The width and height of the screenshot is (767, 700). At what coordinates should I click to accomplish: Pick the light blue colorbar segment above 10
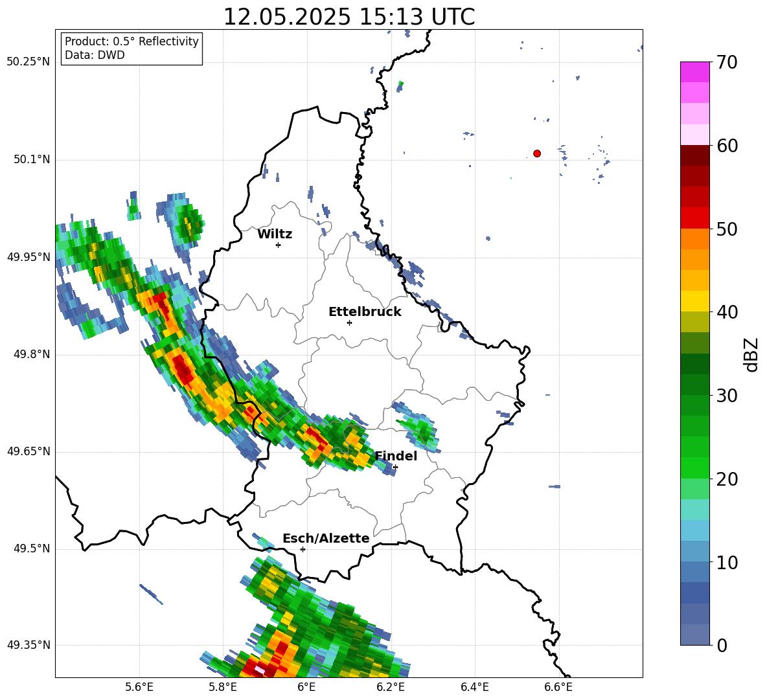[694, 552]
